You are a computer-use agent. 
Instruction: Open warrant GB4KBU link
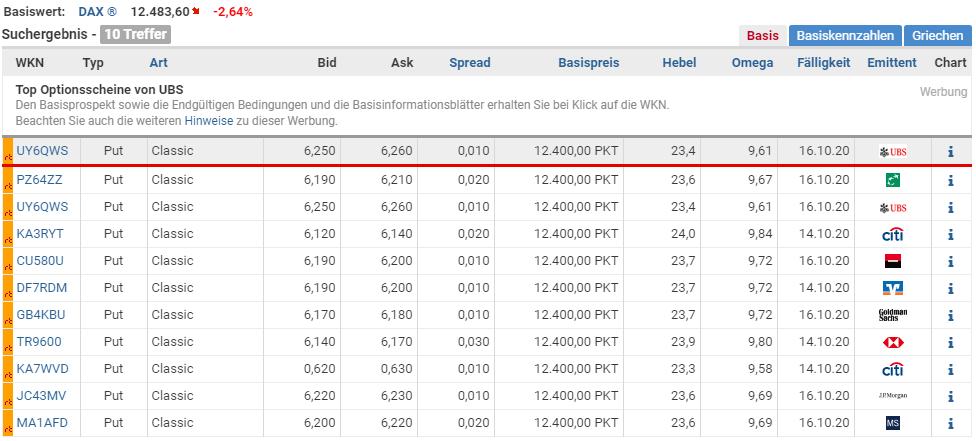(41, 315)
